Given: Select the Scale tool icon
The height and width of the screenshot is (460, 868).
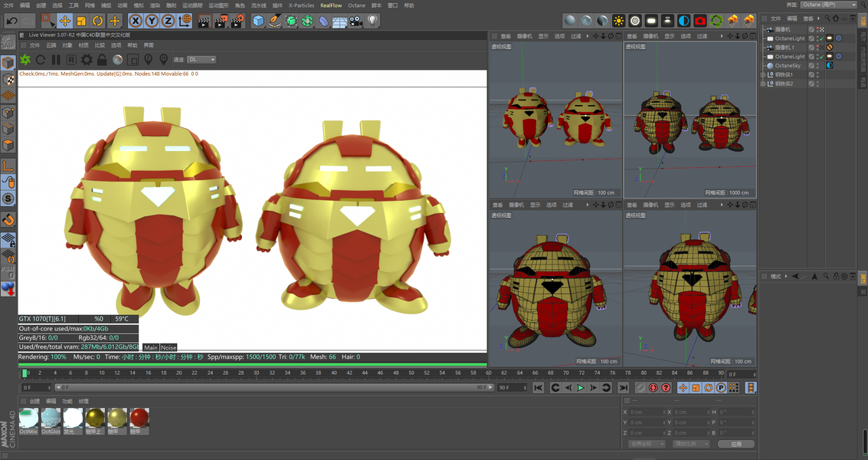Looking at the screenshot, I should 81,21.
